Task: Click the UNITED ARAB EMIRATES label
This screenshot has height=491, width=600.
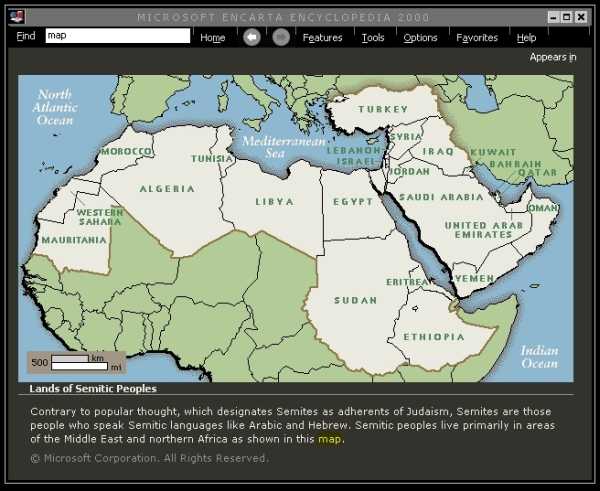Action: pyautogui.click(x=484, y=230)
